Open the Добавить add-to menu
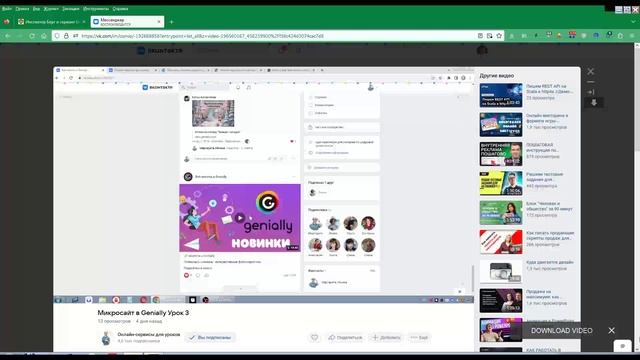Image resolution: width=640 pixels, height=360 pixels. [x=386, y=338]
